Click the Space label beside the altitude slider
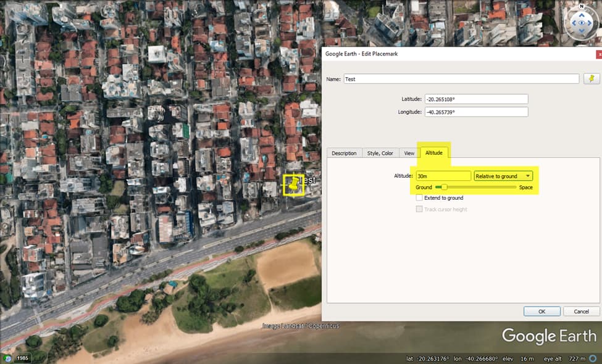The width and height of the screenshot is (602, 364). coord(526,187)
